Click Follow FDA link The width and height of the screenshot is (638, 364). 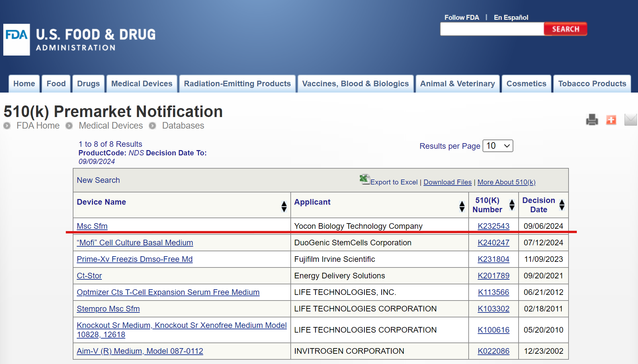click(x=461, y=18)
